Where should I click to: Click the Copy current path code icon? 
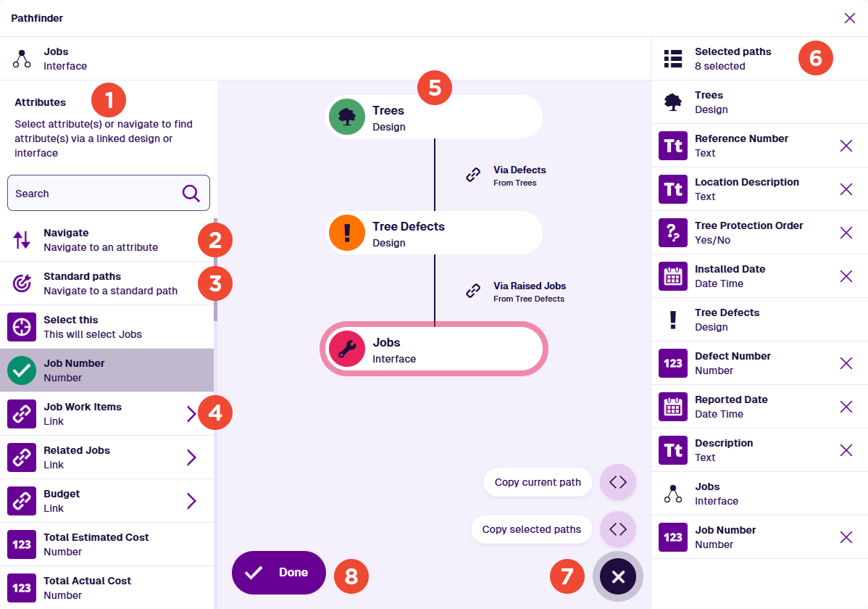point(618,482)
